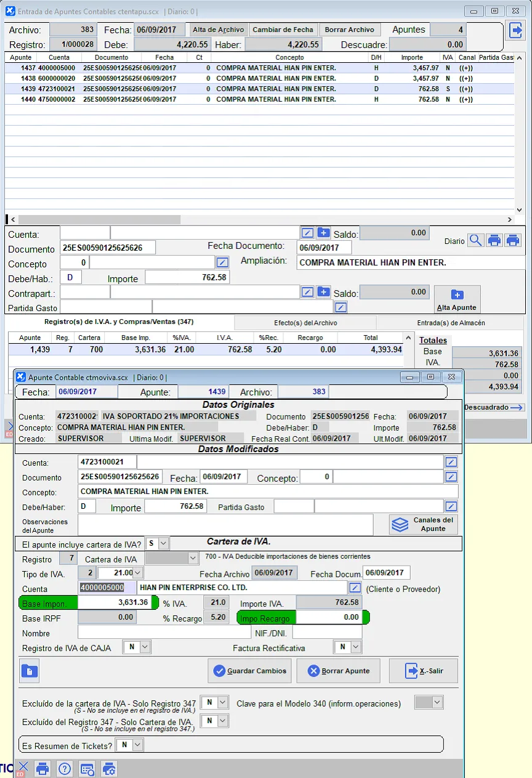
Task: Toggle the Registro de IVA de CAJA selector
Action: coord(145,647)
